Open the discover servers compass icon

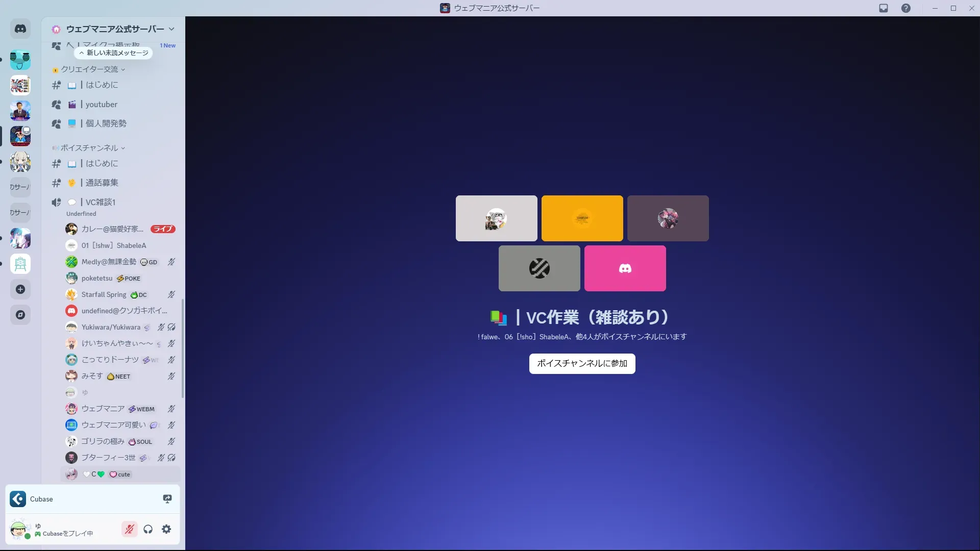pyautogui.click(x=20, y=315)
